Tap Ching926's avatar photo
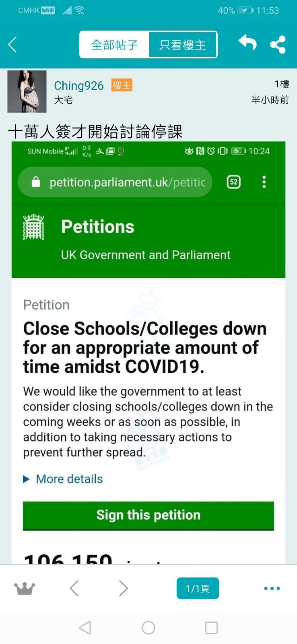Image resolution: width=297 pixels, height=644 pixels. 27,91
